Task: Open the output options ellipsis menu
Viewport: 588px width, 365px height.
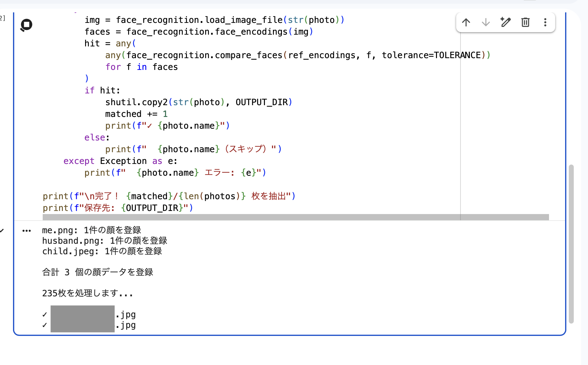Action: click(x=27, y=231)
